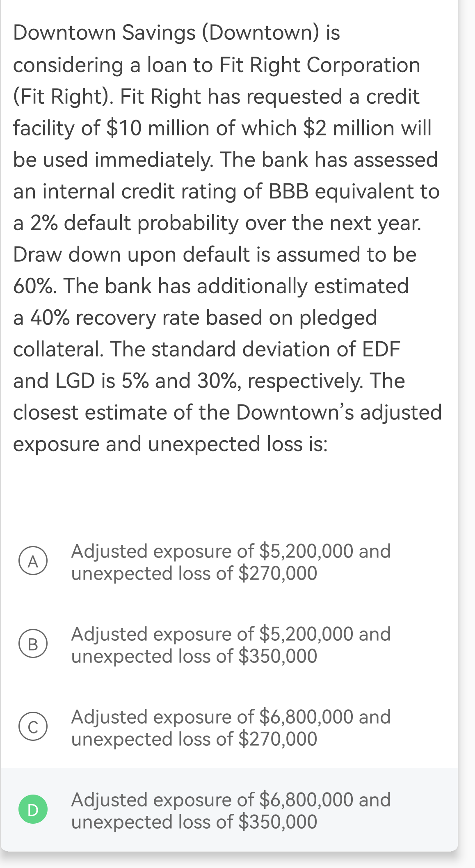
Task: Choose the $6,800,000 and $350,000 answer text
Action: (x=231, y=810)
